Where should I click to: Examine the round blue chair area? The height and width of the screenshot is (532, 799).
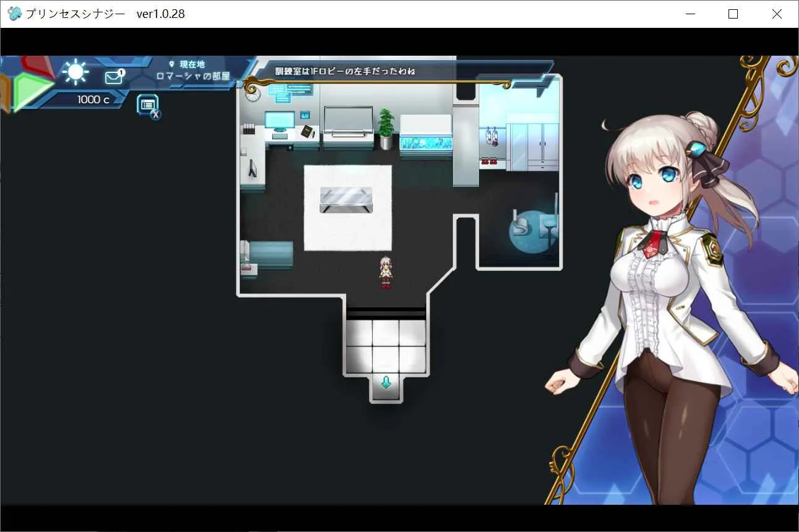[533, 230]
